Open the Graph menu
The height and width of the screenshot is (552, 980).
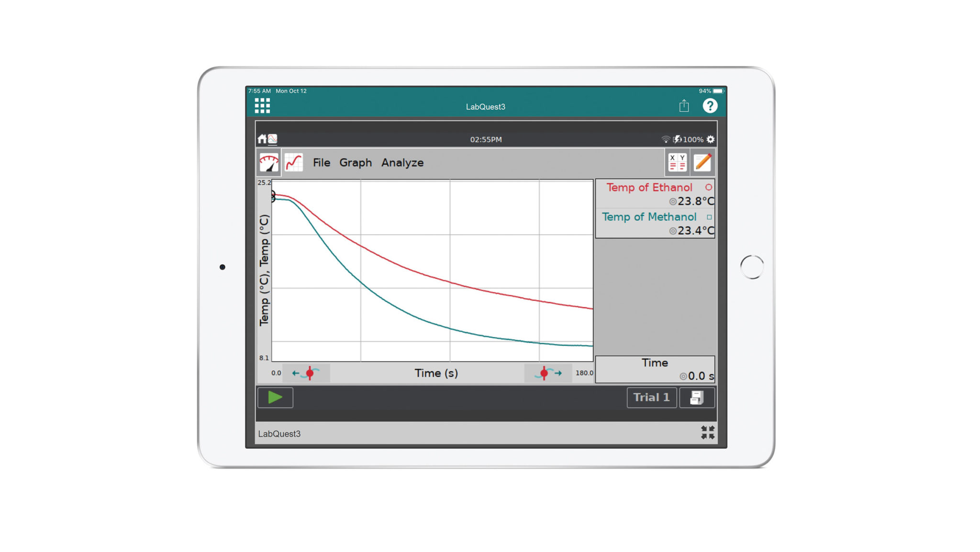(355, 163)
